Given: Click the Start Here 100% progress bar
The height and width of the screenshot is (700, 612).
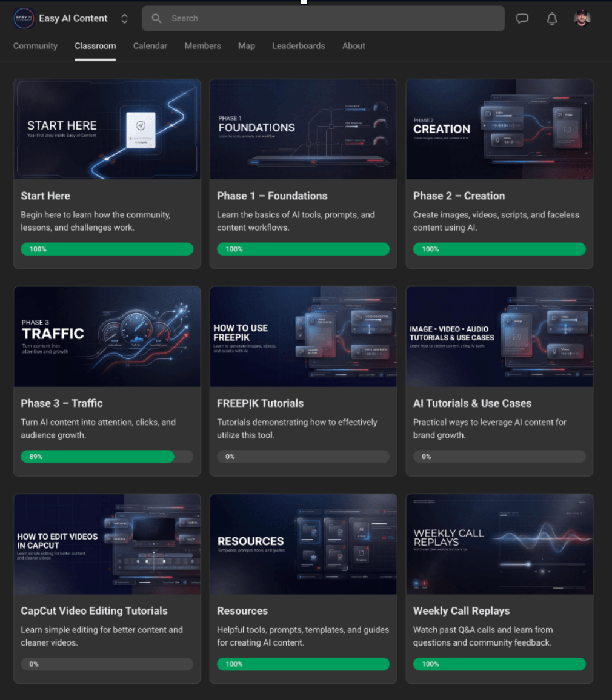Looking at the screenshot, I should (107, 249).
